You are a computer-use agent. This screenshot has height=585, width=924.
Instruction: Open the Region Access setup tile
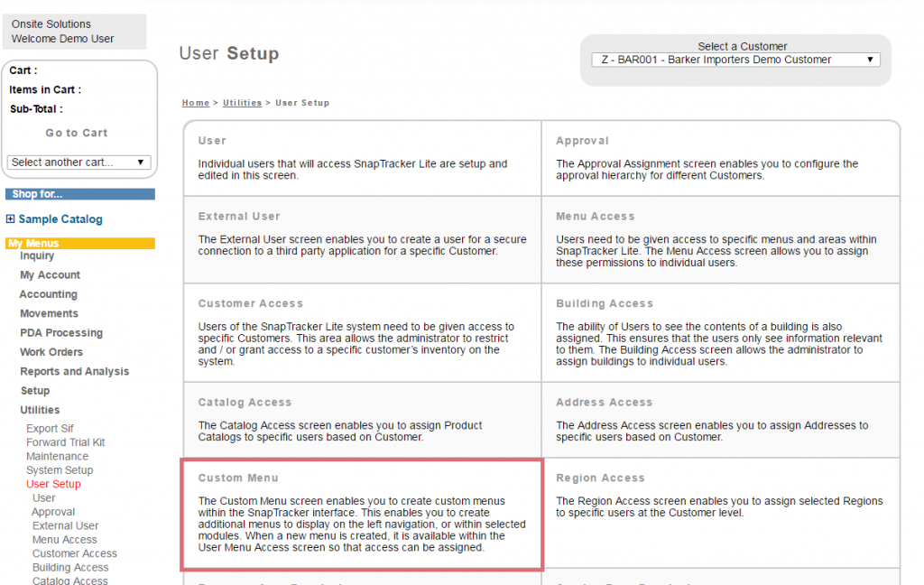(x=600, y=478)
